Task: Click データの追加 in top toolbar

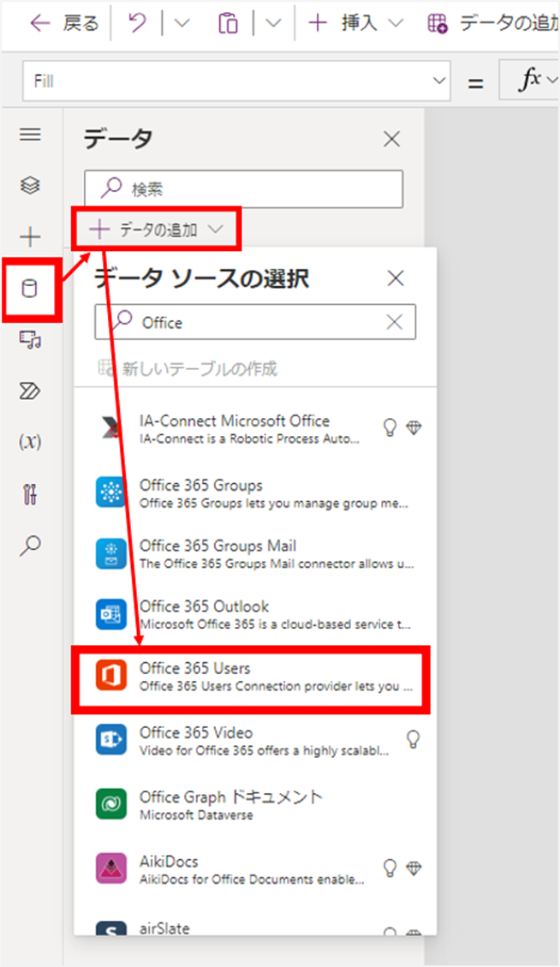Action: (493, 23)
